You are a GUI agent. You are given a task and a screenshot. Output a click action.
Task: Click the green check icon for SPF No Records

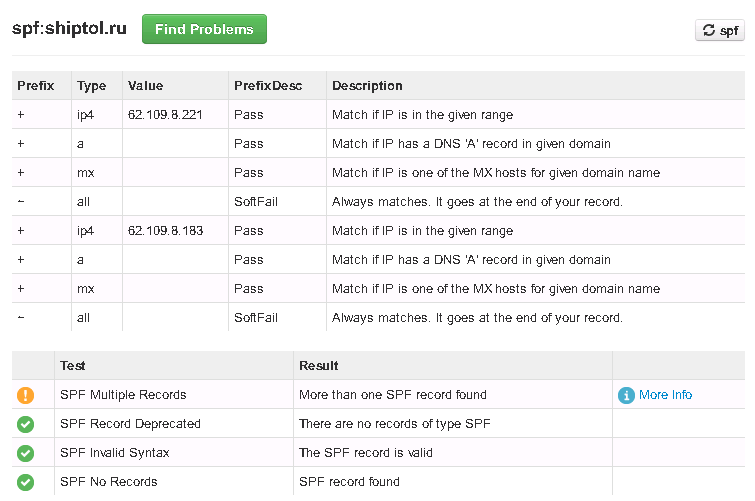(26, 482)
